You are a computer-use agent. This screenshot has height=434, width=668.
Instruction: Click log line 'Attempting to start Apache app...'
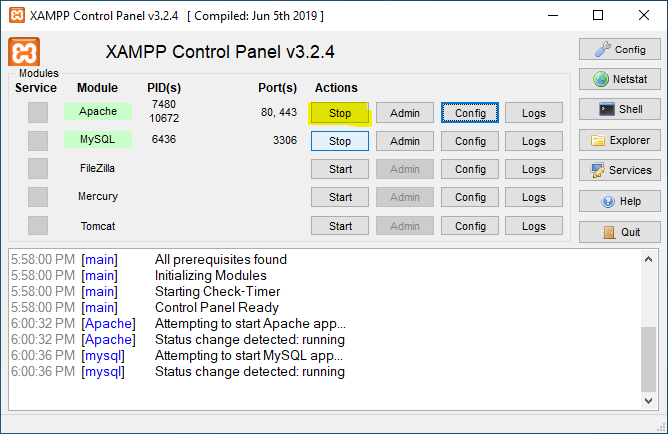click(x=250, y=324)
